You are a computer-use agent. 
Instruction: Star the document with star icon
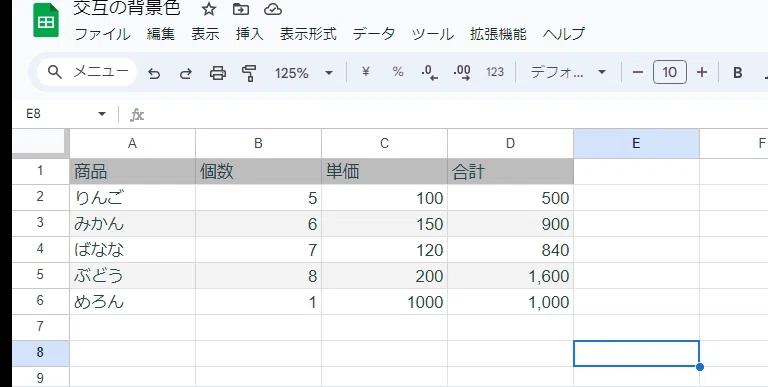point(209,9)
